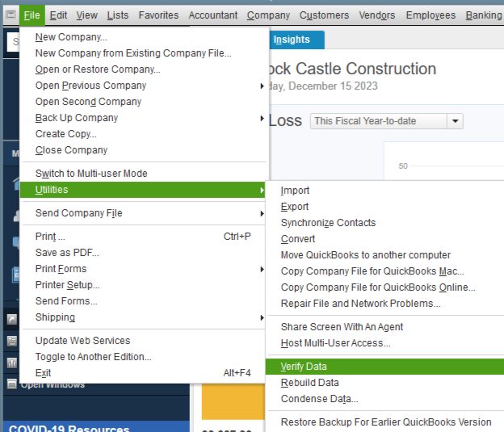The width and height of the screenshot is (504, 432).
Task: Select Host Multi-User Access entry
Action: click(x=335, y=343)
